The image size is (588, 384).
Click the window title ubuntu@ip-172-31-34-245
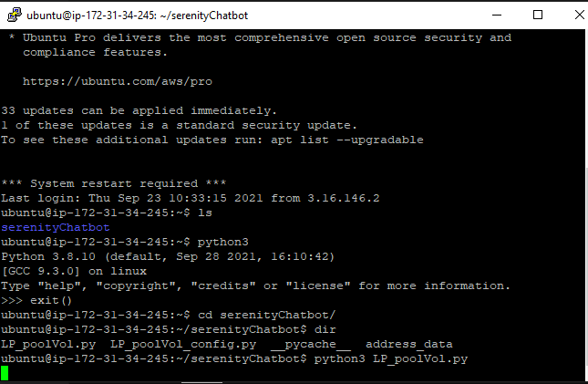[138, 16]
